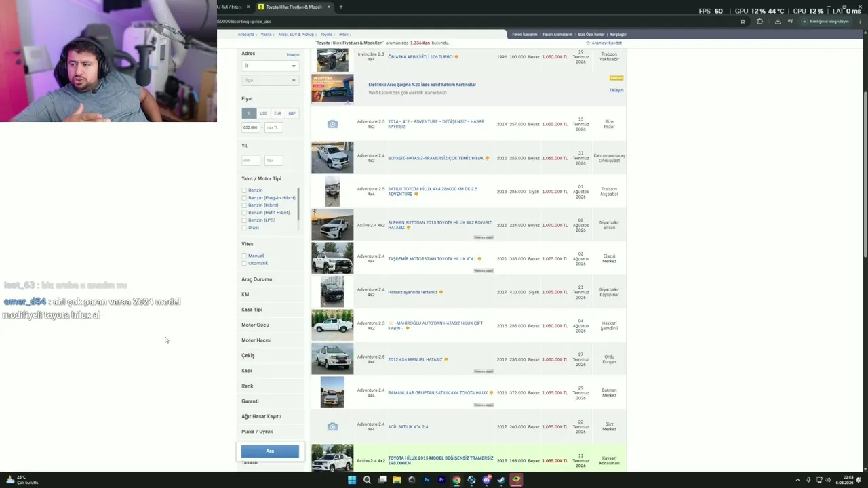Open Chrome downloads icon

click(777, 22)
